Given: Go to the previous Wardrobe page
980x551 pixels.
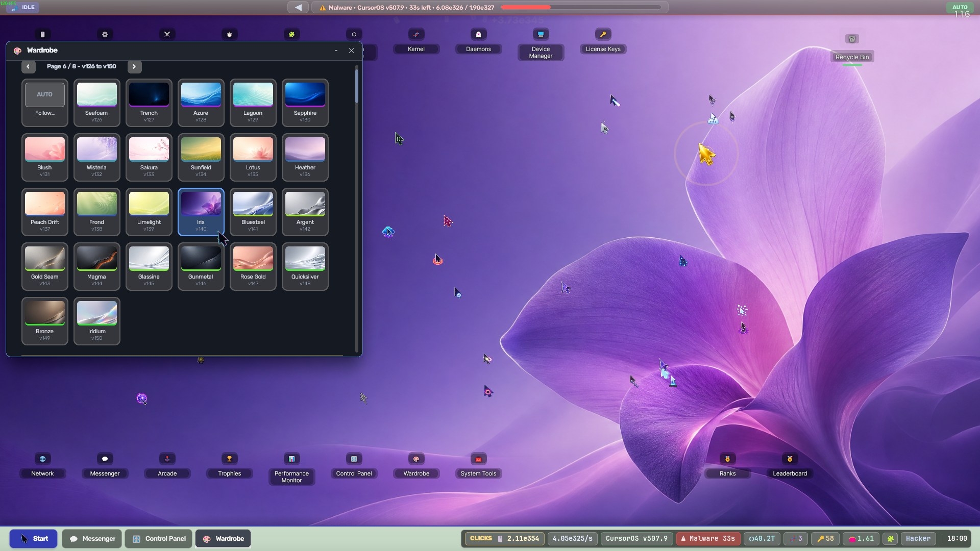Looking at the screenshot, I should point(28,66).
